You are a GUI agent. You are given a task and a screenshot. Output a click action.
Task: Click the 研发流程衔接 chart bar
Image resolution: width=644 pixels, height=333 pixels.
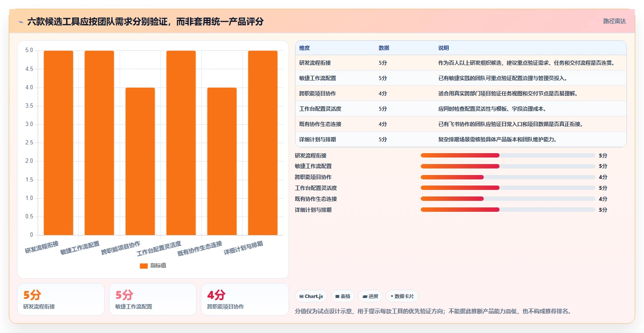coord(58,143)
